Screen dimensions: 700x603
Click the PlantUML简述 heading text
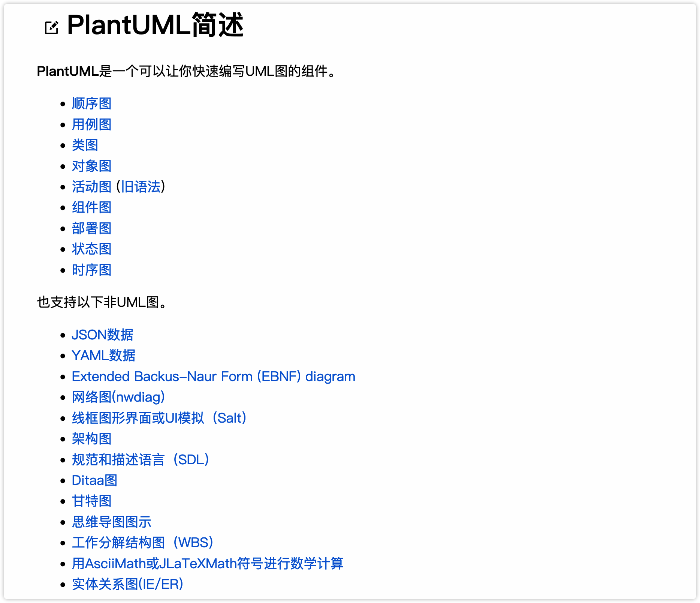(x=156, y=25)
